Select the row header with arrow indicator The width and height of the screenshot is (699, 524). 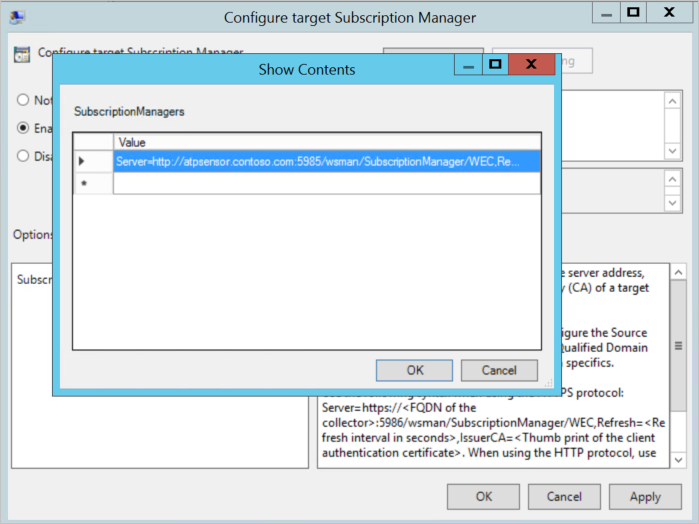pyautogui.click(x=93, y=161)
